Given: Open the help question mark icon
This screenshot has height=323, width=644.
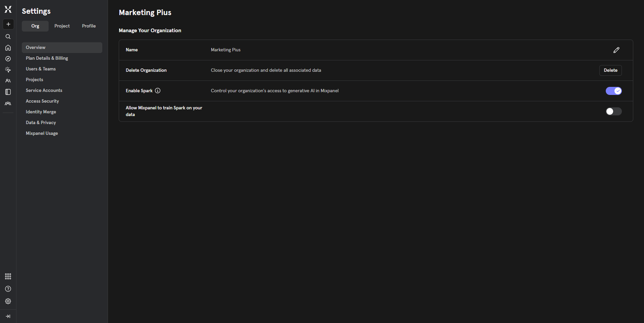Looking at the screenshot, I should coord(8,289).
